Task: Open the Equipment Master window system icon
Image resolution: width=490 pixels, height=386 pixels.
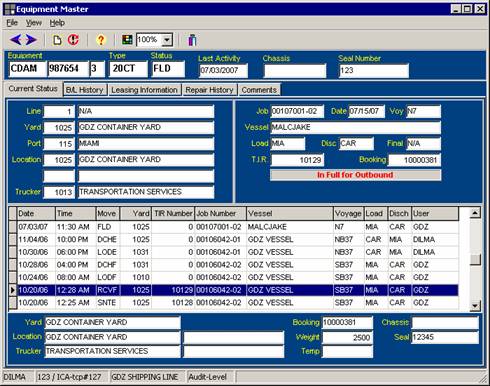Action: point(10,9)
